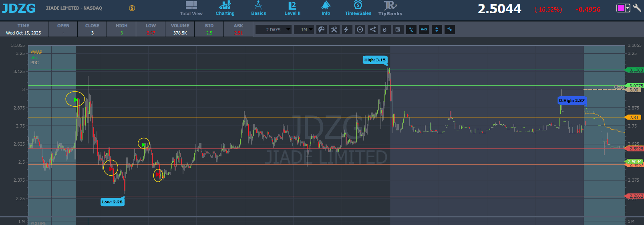Open the Total View panel
The height and width of the screenshot is (225, 644).
tap(191, 8)
